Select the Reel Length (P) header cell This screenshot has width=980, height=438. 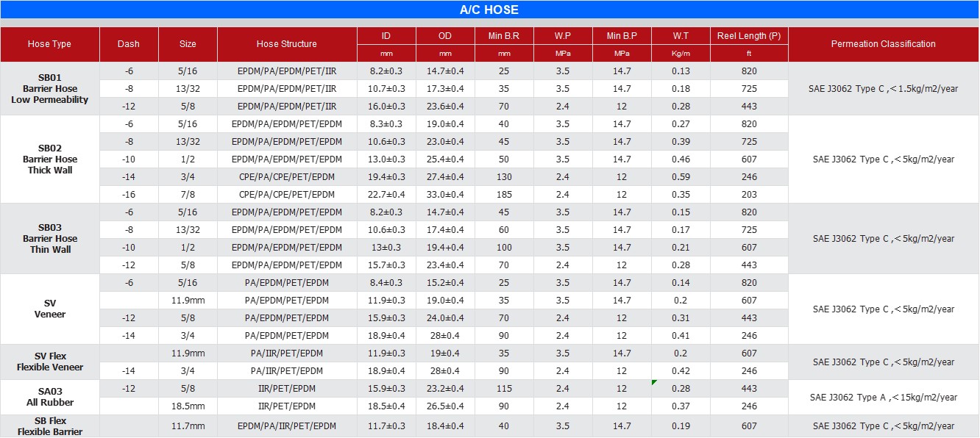click(748, 36)
